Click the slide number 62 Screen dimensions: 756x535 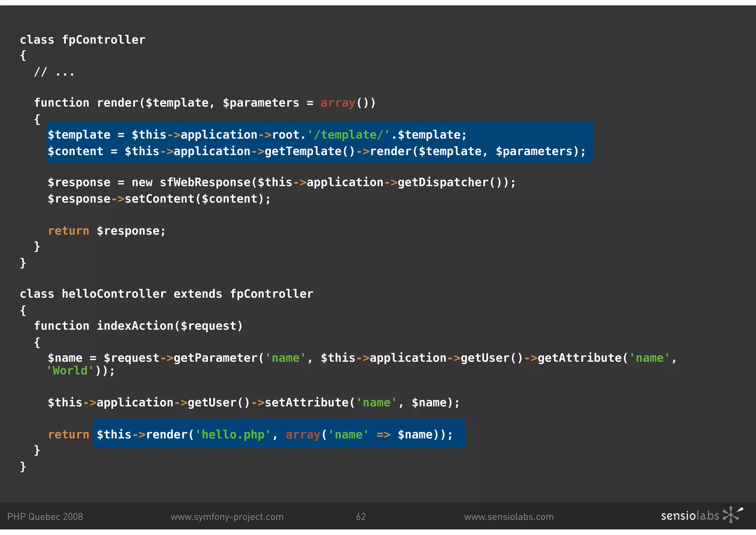[361, 517]
